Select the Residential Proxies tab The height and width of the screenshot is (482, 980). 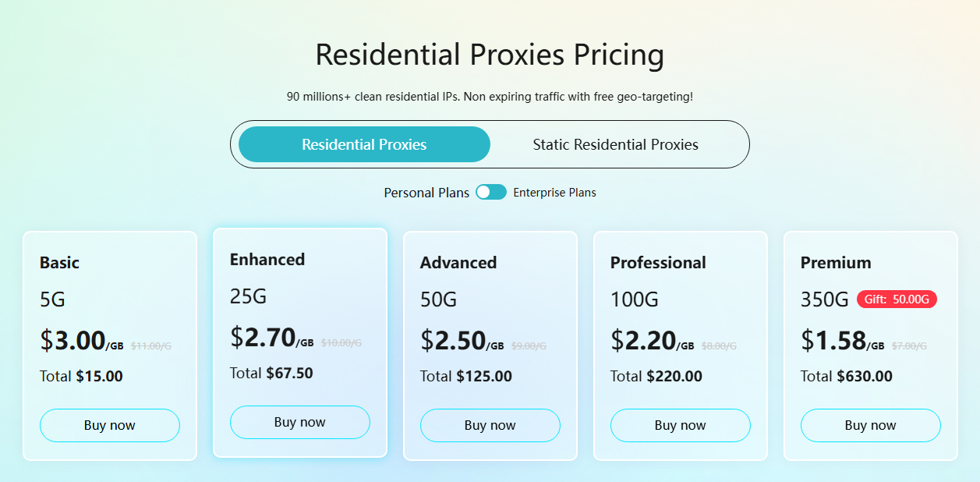coord(364,144)
